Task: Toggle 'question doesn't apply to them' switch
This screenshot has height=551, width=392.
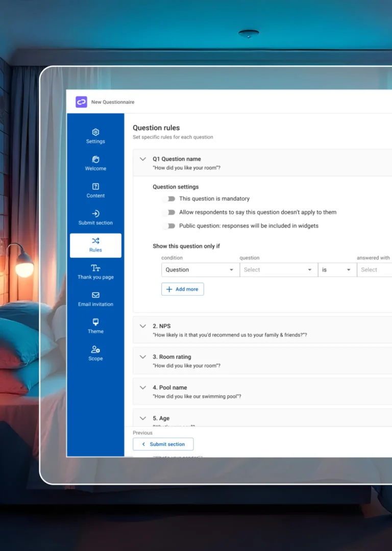Action: pyautogui.click(x=169, y=212)
